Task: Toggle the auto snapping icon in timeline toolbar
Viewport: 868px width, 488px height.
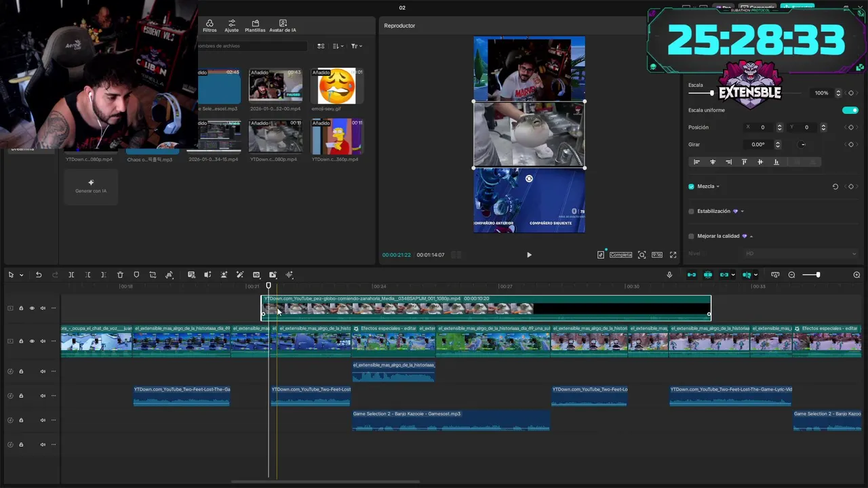Action: point(708,274)
